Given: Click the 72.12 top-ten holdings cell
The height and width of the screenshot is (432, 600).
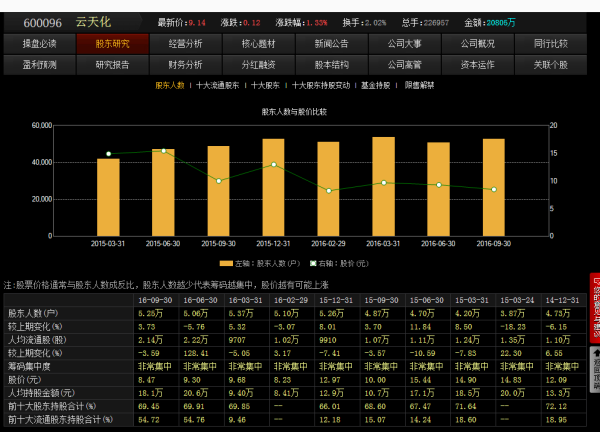Looking at the screenshot, I should click(x=556, y=406).
